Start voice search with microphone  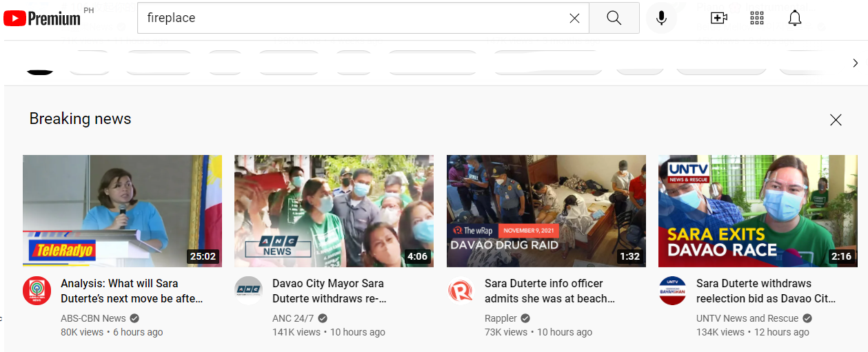click(x=661, y=18)
